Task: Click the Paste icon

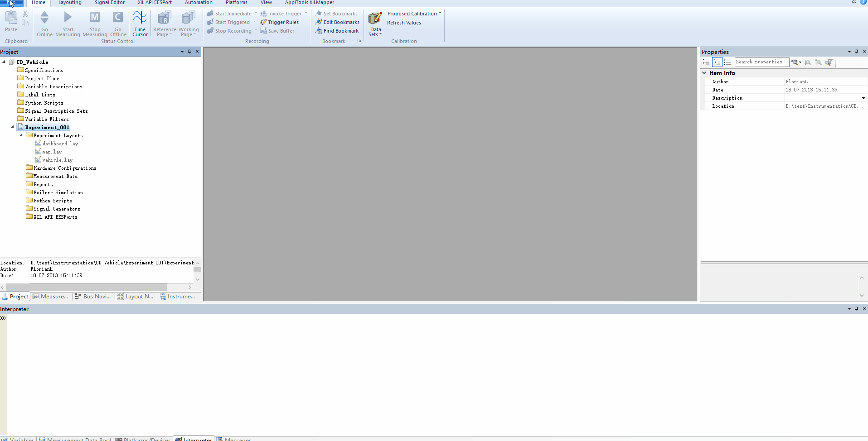Action: click(11, 18)
